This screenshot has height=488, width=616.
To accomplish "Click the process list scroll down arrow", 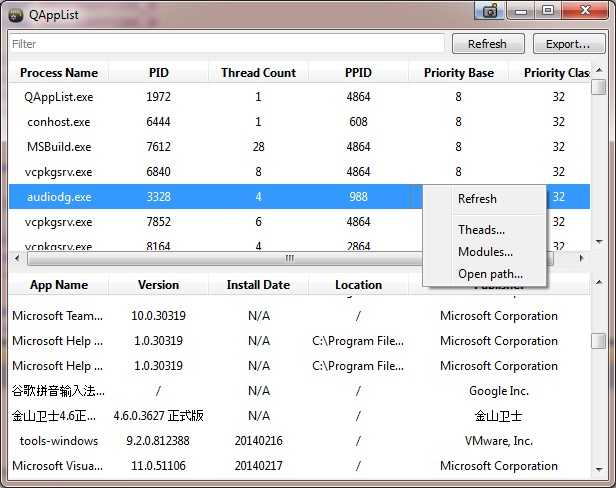I will (599, 242).
